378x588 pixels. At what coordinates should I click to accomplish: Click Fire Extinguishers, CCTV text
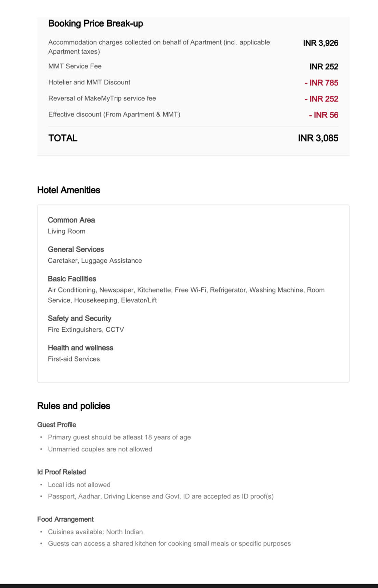pyautogui.click(x=86, y=330)
